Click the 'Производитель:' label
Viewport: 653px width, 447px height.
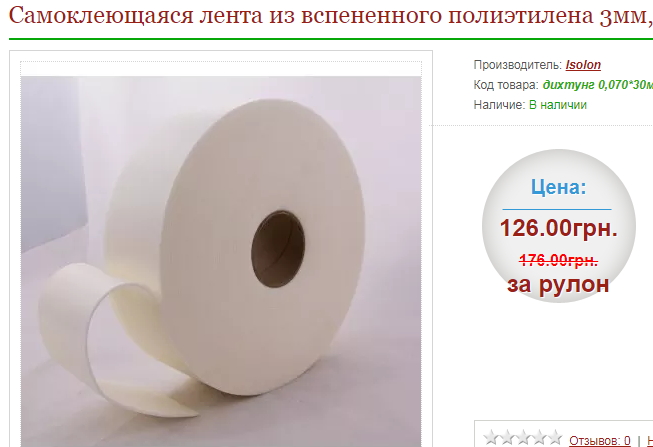(518, 65)
